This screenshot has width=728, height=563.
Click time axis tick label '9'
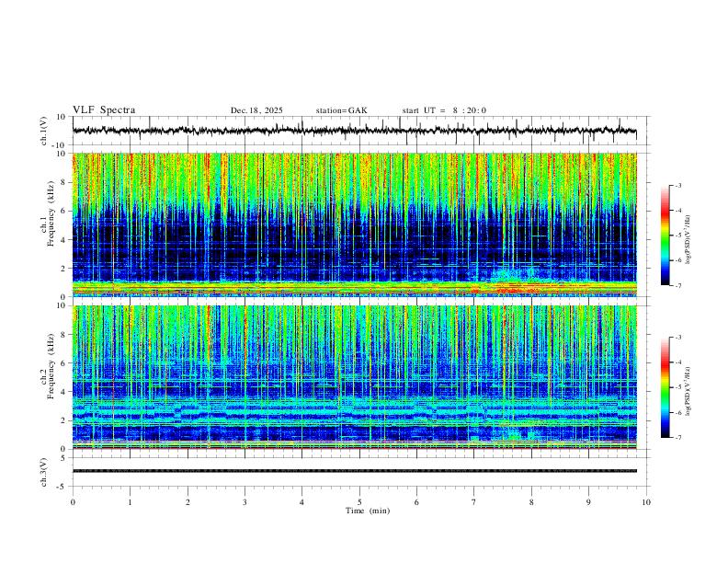point(588,502)
